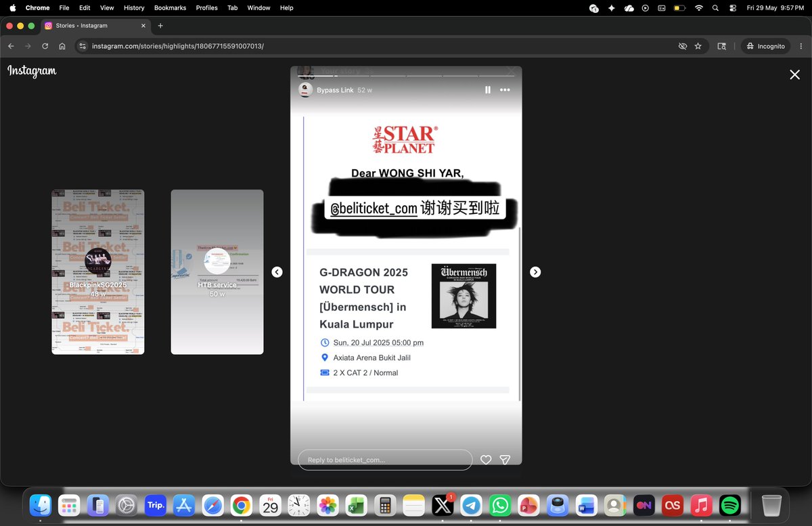Open Spotlight search in menu bar
Image resolution: width=812 pixels, height=526 pixels.
[715, 7]
